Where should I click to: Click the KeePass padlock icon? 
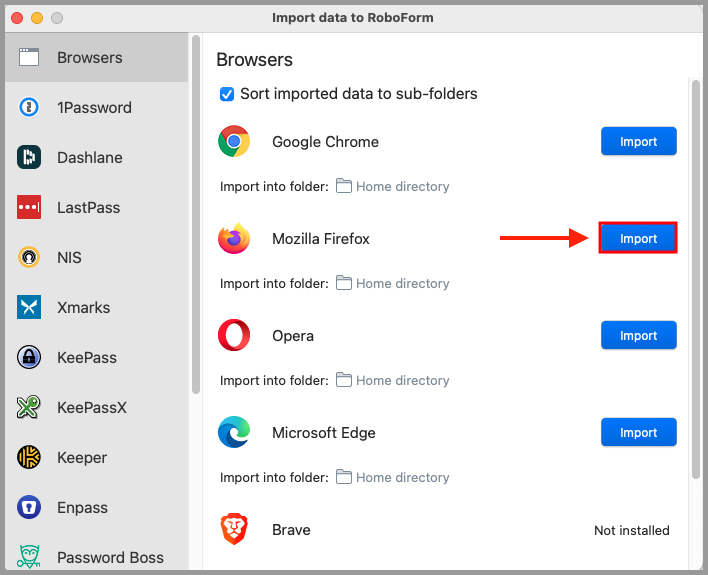pos(29,357)
